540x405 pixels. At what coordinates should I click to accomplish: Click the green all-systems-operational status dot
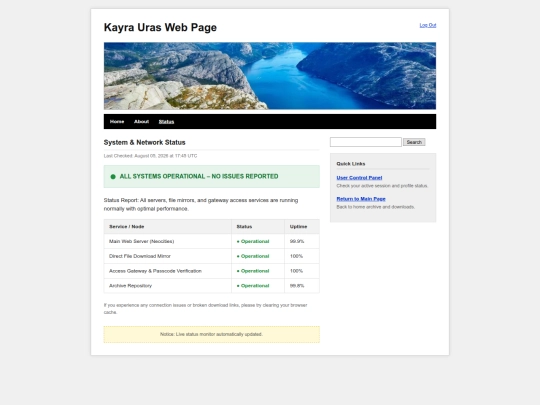(113, 177)
